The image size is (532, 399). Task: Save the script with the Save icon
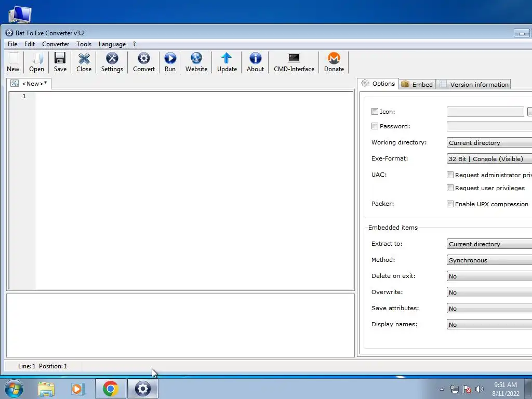click(60, 62)
